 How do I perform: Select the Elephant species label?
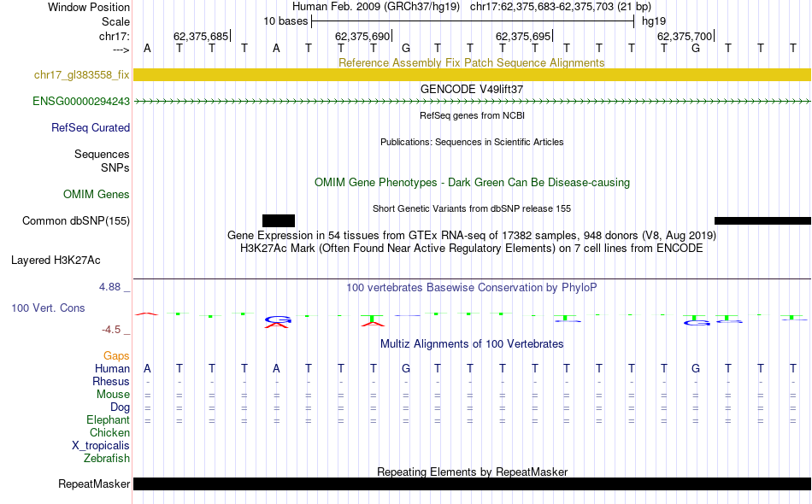tap(109, 419)
